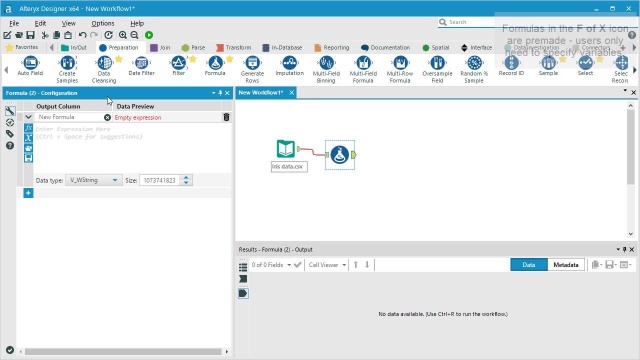Click the Search box
The height and width of the screenshot is (360, 640).
point(466,22)
